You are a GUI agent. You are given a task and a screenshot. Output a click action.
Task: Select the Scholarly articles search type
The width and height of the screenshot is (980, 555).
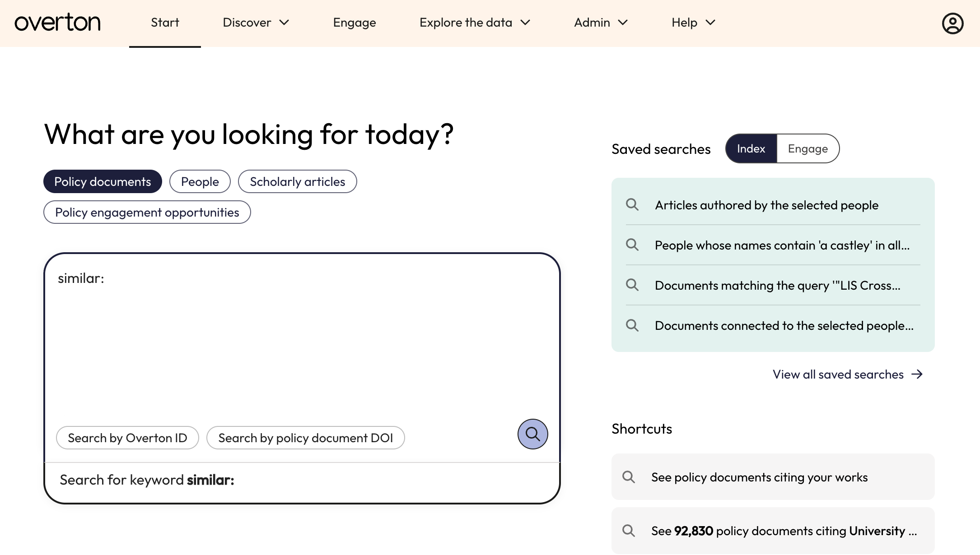click(298, 181)
